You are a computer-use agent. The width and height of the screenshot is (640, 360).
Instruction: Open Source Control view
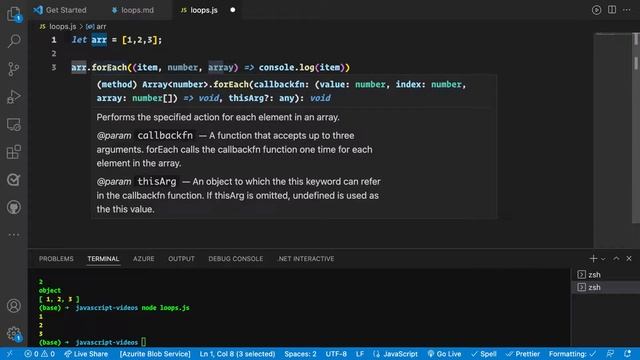tap(14, 69)
